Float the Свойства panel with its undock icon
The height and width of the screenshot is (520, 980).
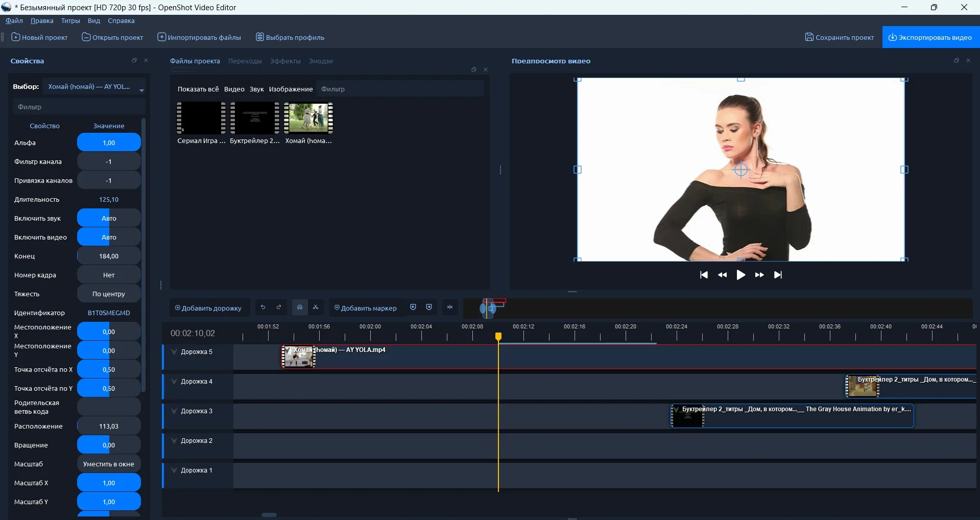[x=134, y=60]
